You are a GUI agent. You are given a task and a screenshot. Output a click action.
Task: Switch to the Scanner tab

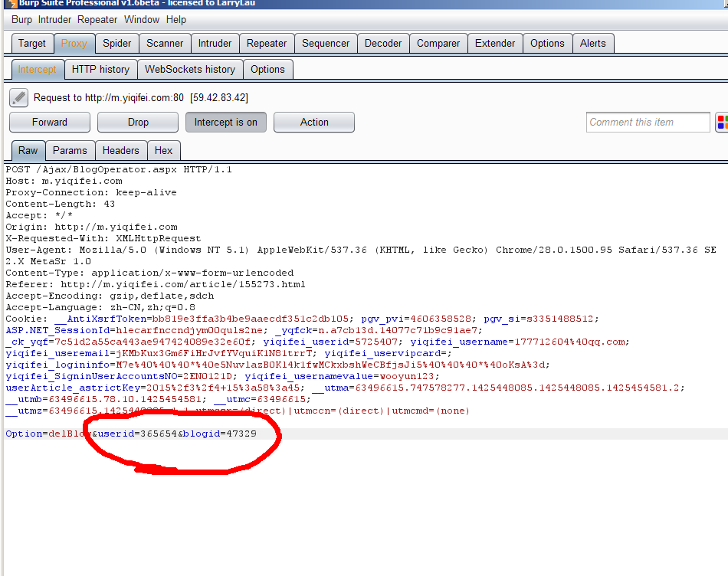(165, 43)
